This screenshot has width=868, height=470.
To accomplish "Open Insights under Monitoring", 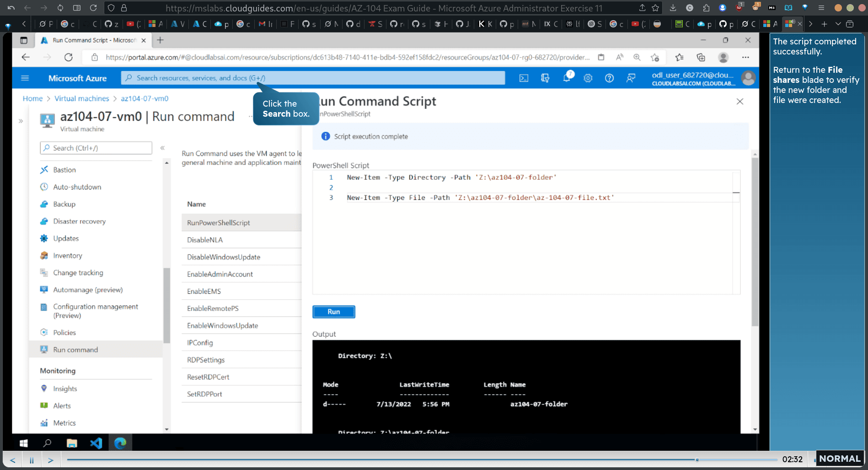I will coord(65,389).
